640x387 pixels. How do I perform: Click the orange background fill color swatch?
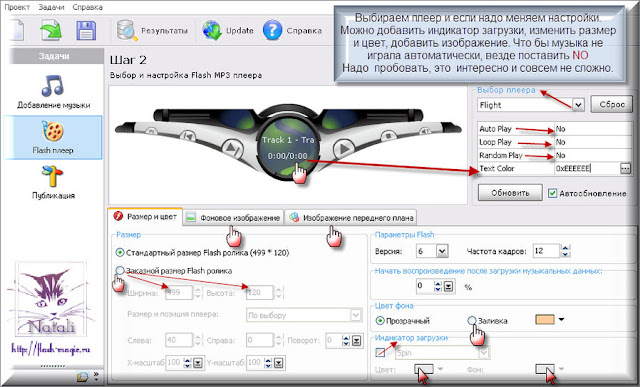[x=545, y=319]
